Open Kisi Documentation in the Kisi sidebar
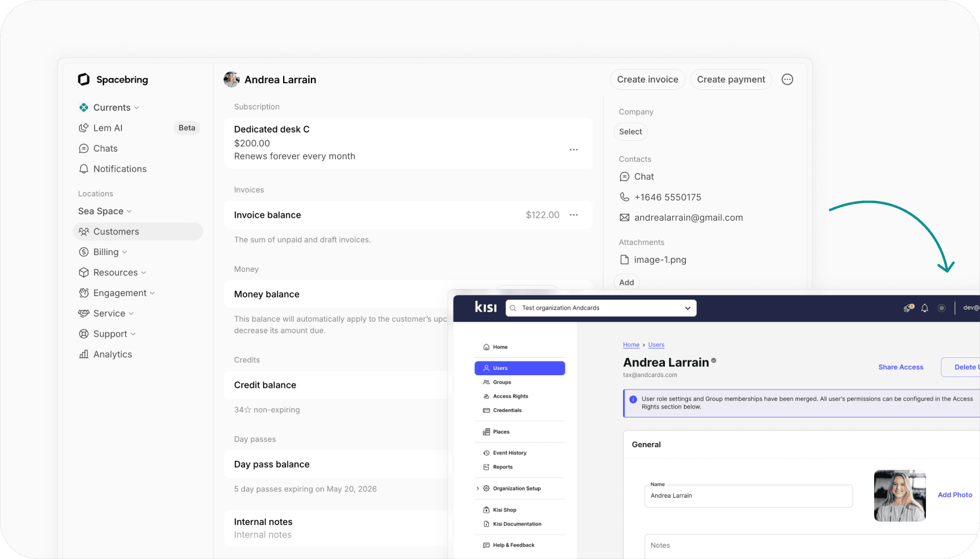980x559 pixels. (512, 525)
